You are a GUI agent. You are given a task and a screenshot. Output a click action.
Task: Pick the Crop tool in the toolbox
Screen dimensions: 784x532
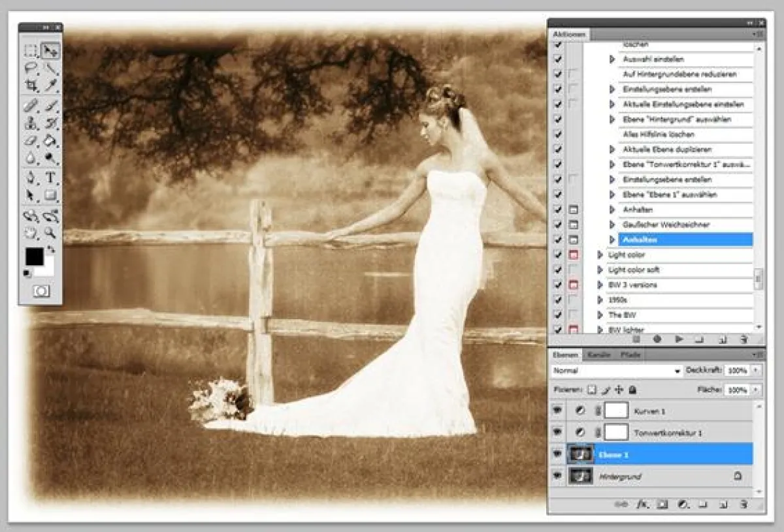pyautogui.click(x=31, y=86)
